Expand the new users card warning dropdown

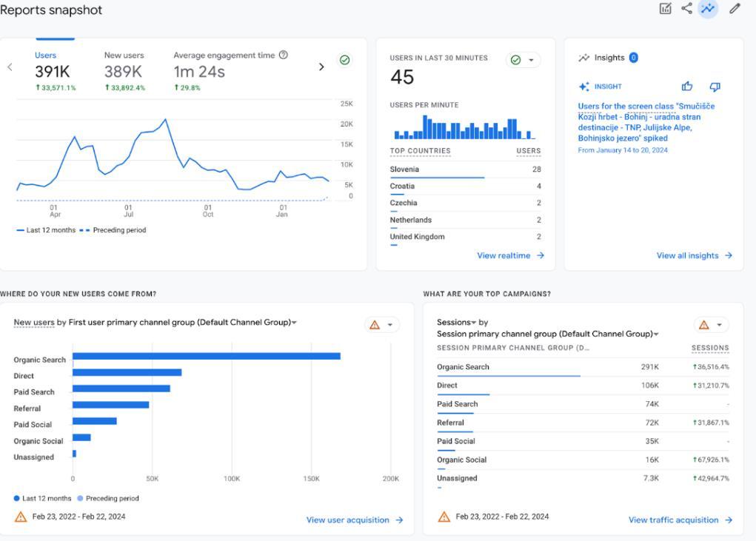382,325
